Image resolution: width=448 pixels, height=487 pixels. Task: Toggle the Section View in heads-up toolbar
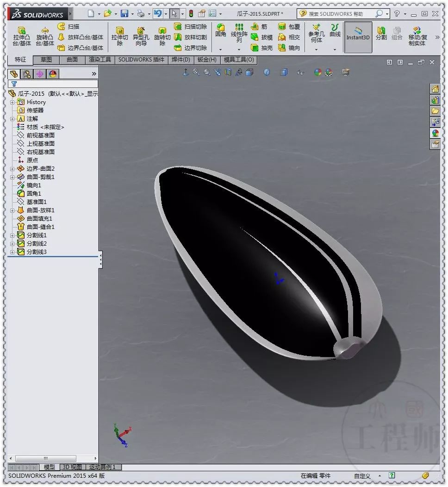228,73
